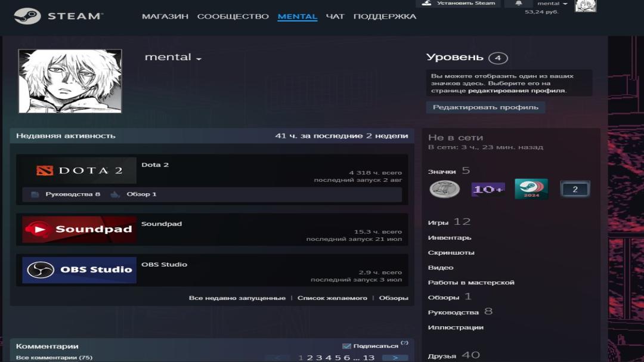
Task: Click the Steam 2024 badge
Action: pyautogui.click(x=531, y=189)
